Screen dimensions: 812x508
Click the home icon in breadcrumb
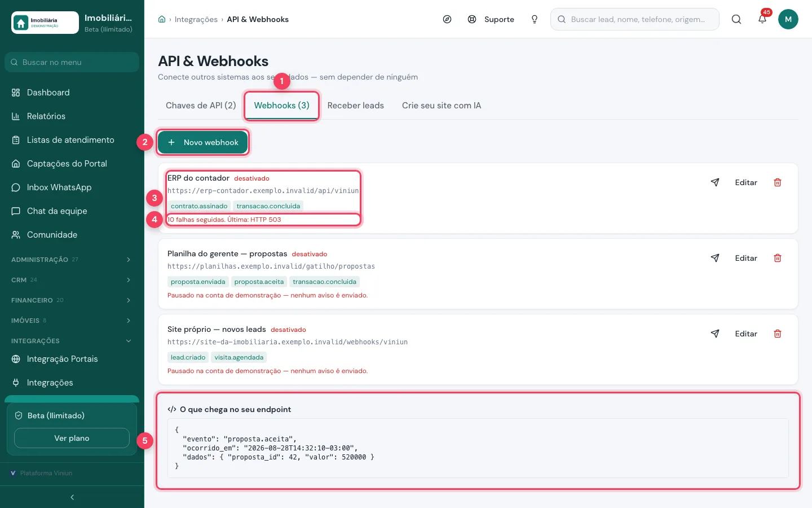[x=162, y=19]
